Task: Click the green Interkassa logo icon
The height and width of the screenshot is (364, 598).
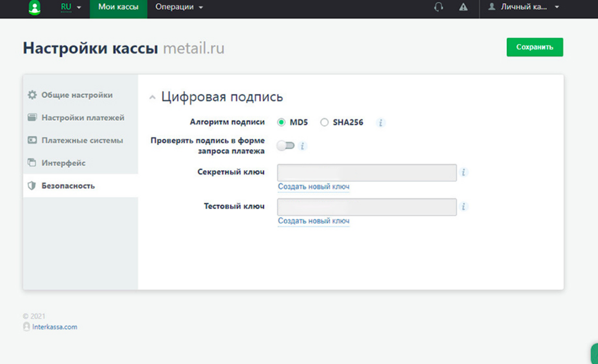Action: coord(34,7)
